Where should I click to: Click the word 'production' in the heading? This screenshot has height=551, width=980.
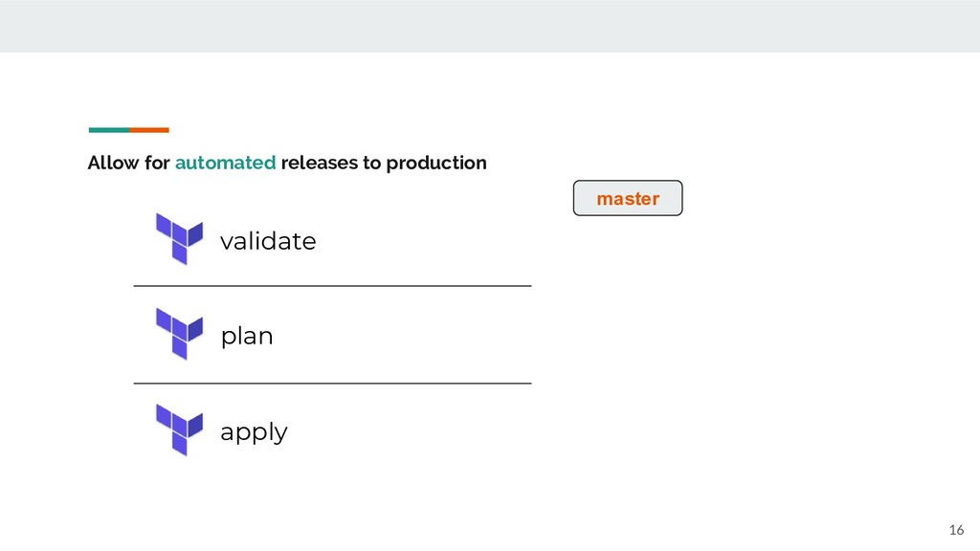click(x=436, y=164)
